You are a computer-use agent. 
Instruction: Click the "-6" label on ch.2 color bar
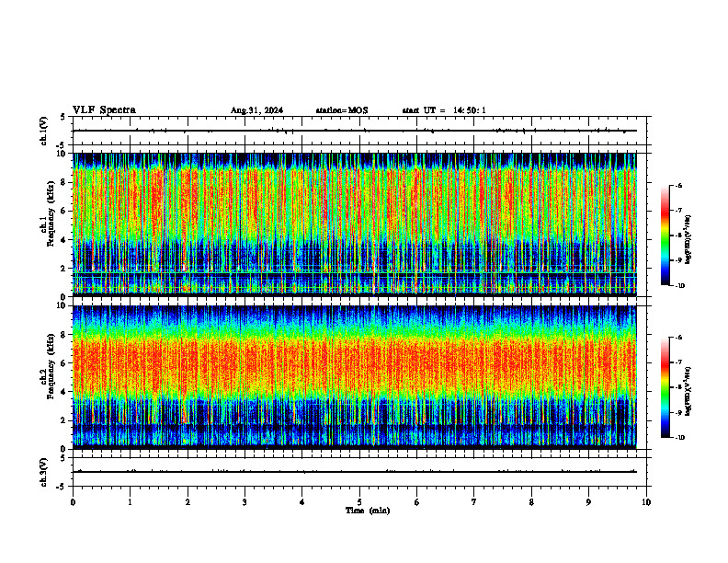[678, 338]
